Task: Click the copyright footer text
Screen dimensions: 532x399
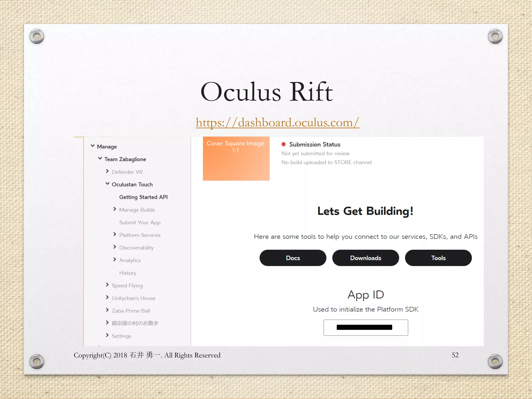Action: pyautogui.click(x=147, y=355)
